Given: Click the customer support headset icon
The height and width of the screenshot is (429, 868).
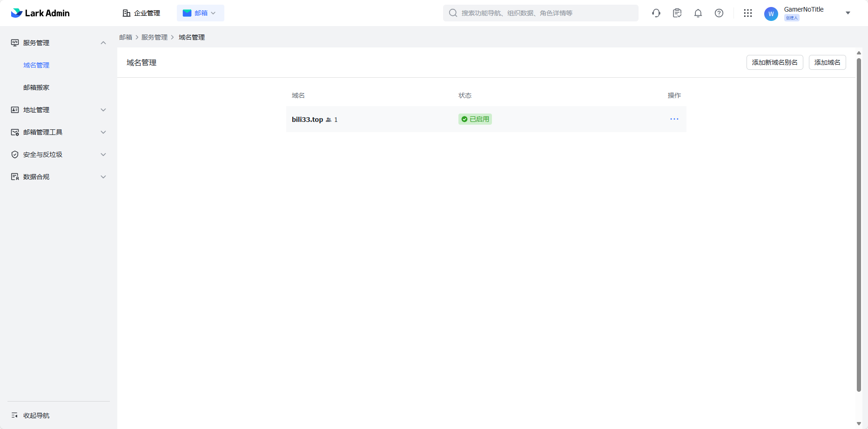Looking at the screenshot, I should (656, 13).
